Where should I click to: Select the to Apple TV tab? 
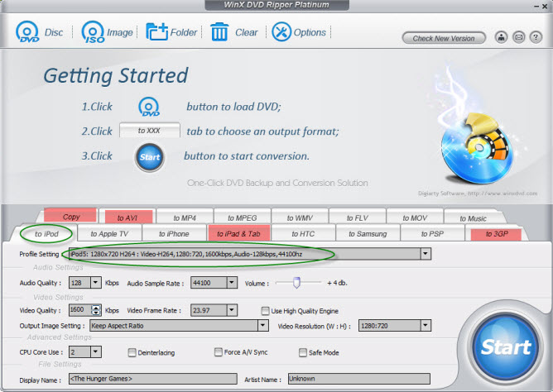(109, 233)
